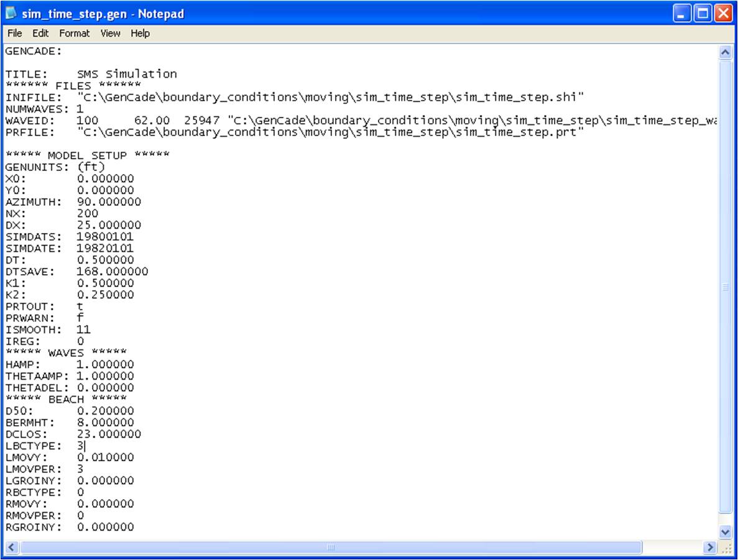Click the RMOVY value 0.000000

106,503
